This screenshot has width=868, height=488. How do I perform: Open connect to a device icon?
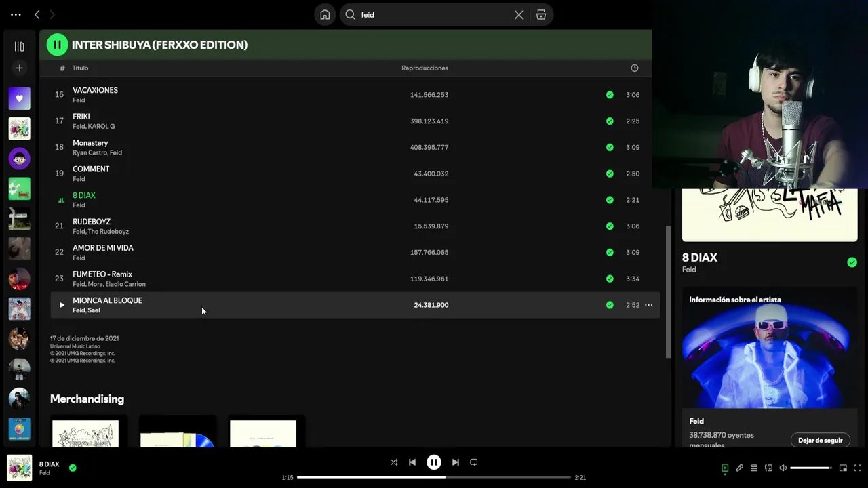(x=768, y=468)
